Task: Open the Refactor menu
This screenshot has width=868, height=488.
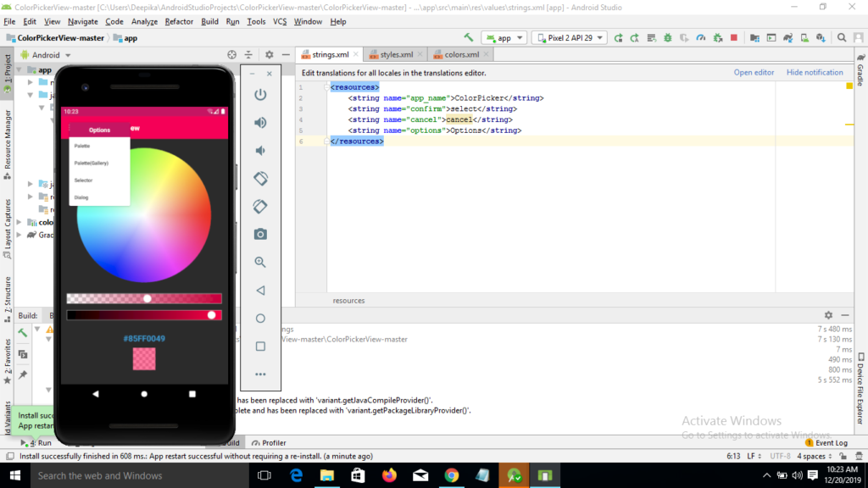Action: (x=179, y=21)
